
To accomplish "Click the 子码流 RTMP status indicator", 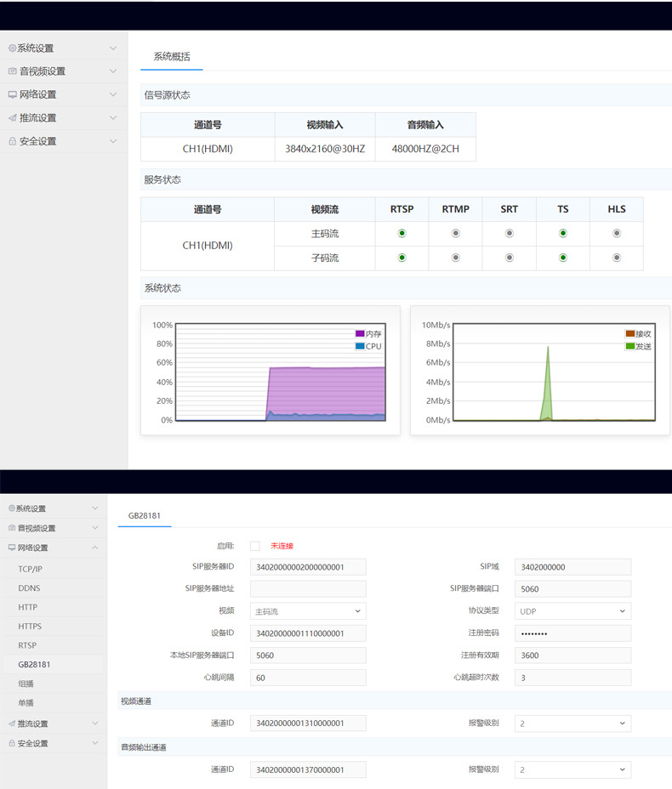I will point(456,258).
